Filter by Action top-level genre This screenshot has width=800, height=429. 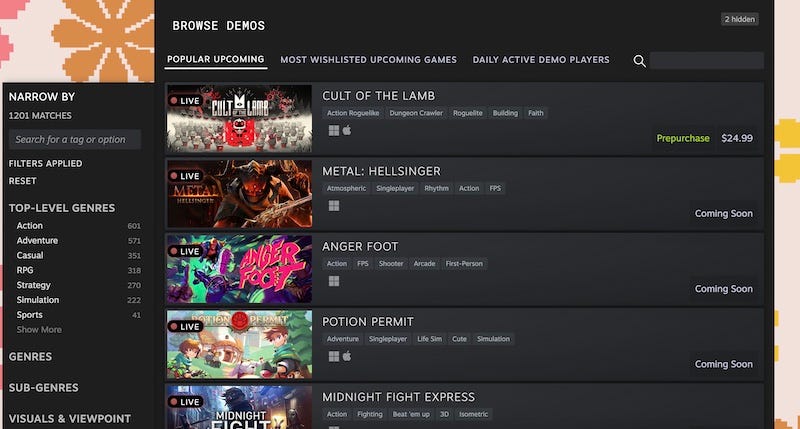coord(30,225)
